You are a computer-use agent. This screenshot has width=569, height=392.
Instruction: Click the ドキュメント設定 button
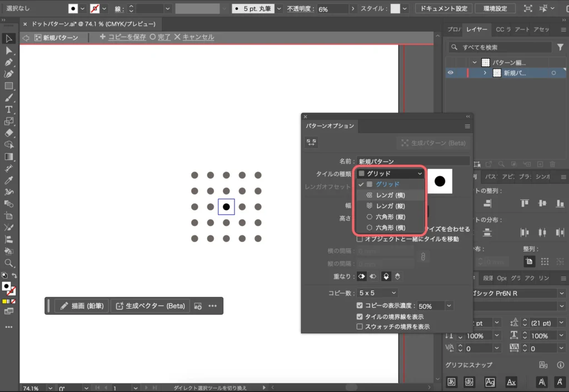[x=446, y=9]
